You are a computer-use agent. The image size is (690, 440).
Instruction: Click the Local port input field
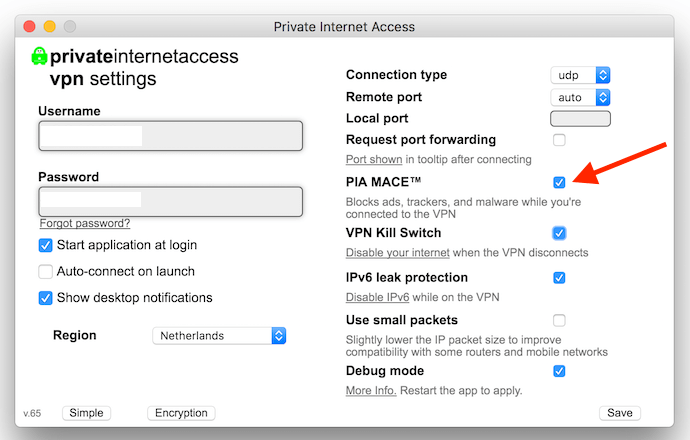(580, 118)
